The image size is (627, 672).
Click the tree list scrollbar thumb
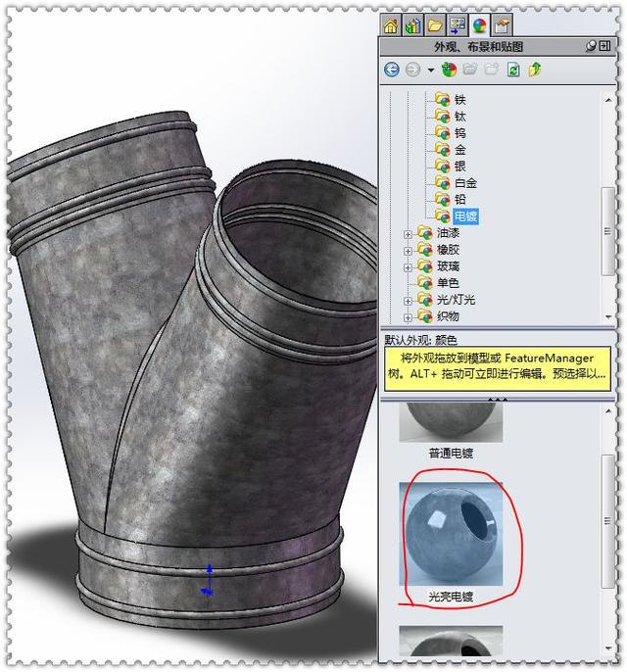607,231
